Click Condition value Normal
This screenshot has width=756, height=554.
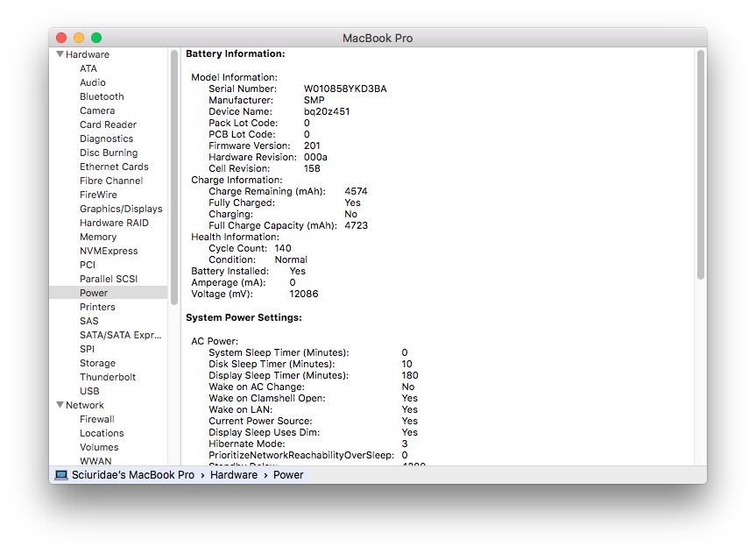pos(291,259)
